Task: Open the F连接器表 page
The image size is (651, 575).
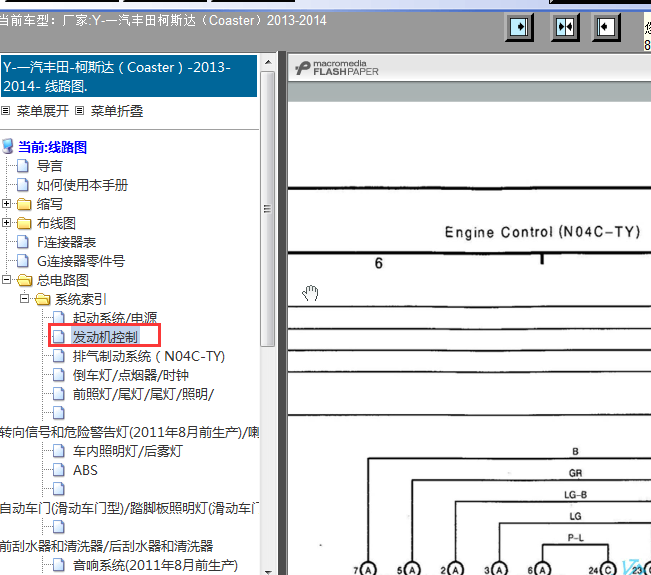Action: tap(66, 242)
